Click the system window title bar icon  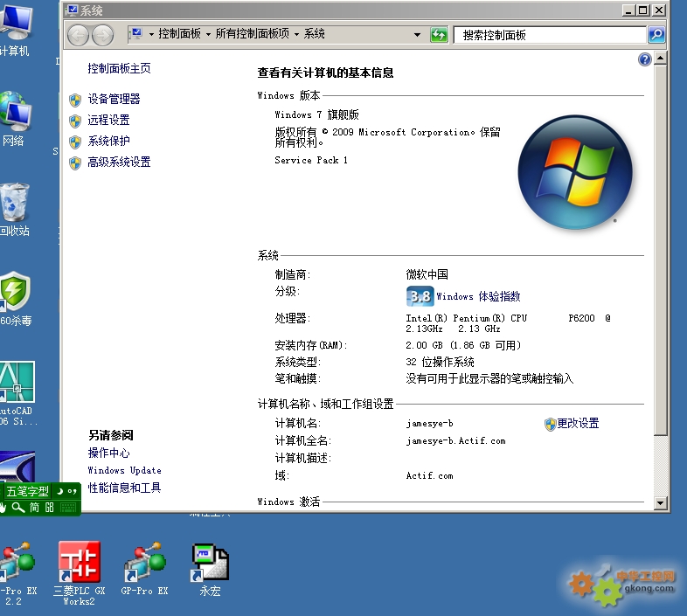click(x=72, y=10)
